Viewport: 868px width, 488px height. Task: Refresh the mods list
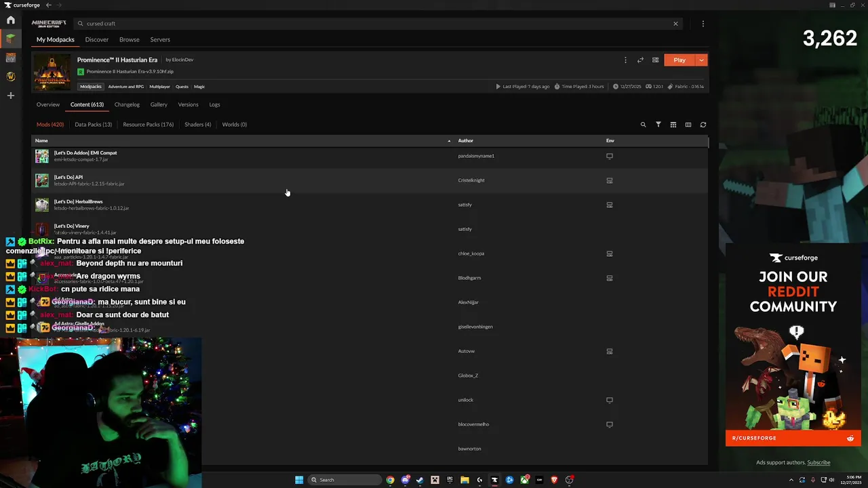[703, 125]
